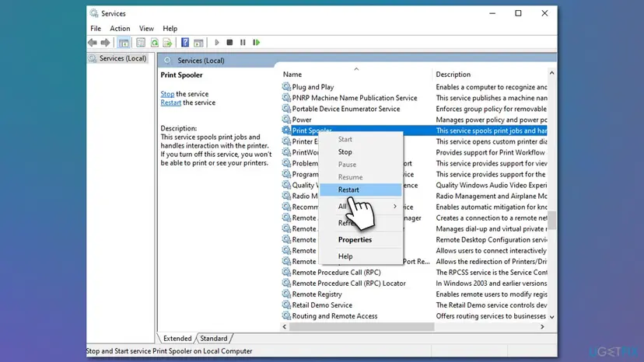Click the Stop Service square icon
The width and height of the screenshot is (644, 362).
229,42
